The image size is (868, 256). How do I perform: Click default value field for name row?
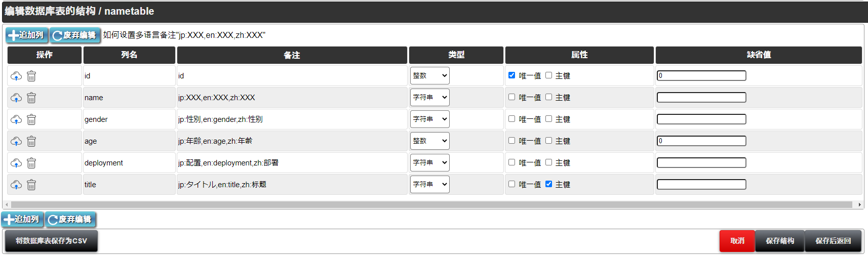click(701, 98)
